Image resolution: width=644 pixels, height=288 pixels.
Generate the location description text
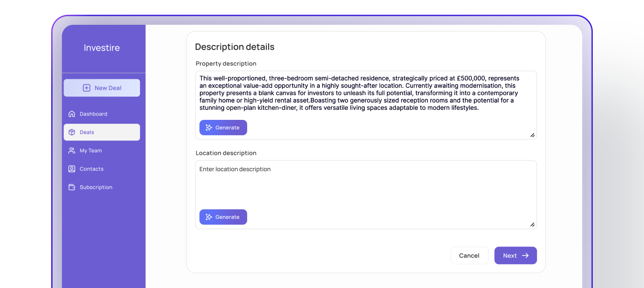tap(223, 217)
